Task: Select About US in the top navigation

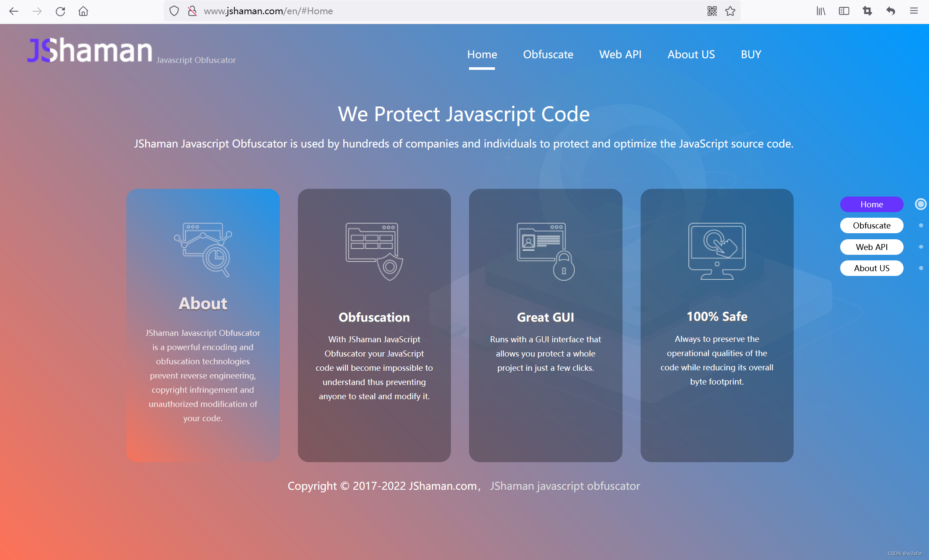Action: coord(691,54)
